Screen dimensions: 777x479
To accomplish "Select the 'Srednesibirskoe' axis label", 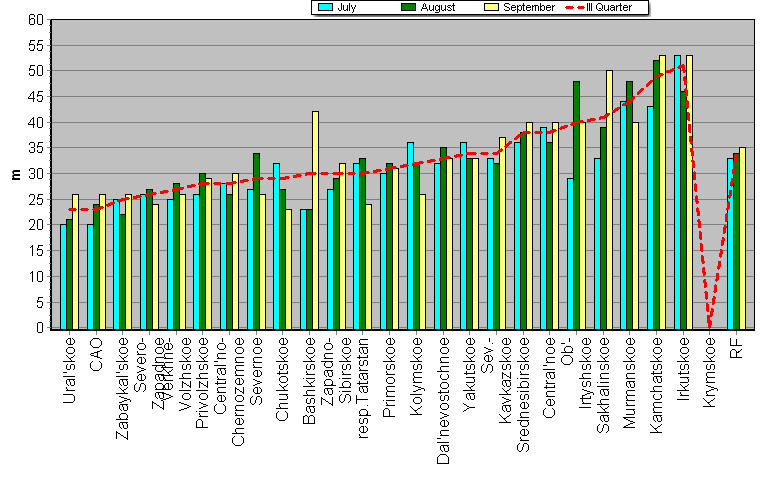I will 523,395.
